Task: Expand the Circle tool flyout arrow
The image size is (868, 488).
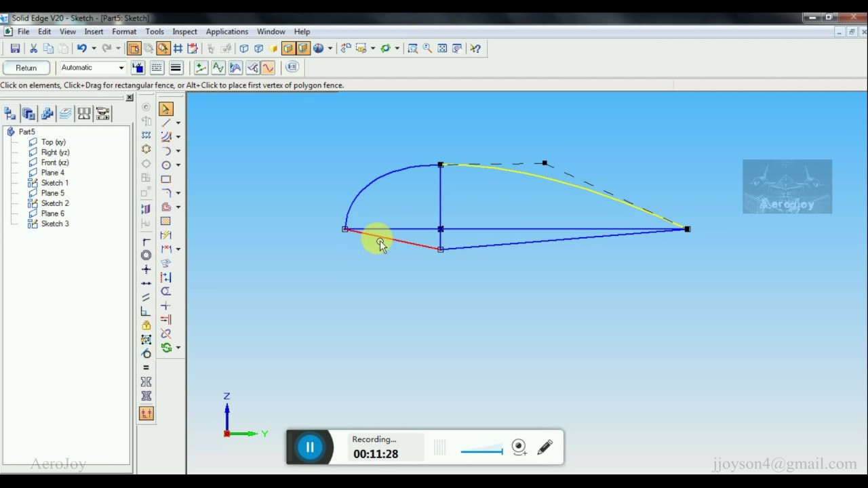Action: click(x=178, y=165)
